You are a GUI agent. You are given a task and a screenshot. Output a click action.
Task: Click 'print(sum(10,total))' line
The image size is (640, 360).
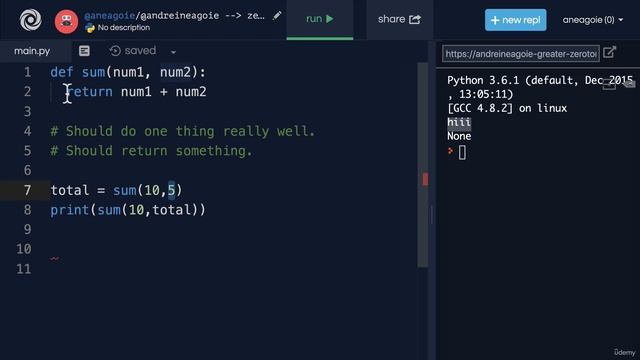pos(128,210)
